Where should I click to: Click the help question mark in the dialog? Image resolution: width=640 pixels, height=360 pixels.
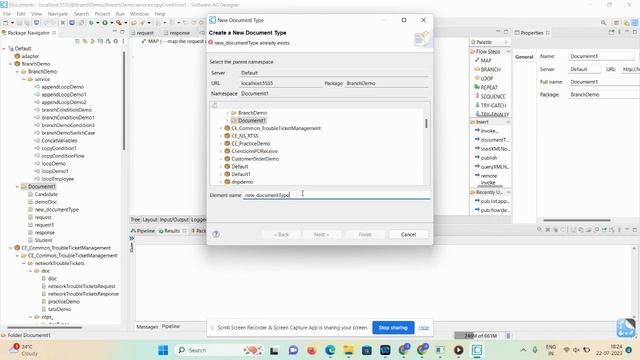[x=216, y=234]
